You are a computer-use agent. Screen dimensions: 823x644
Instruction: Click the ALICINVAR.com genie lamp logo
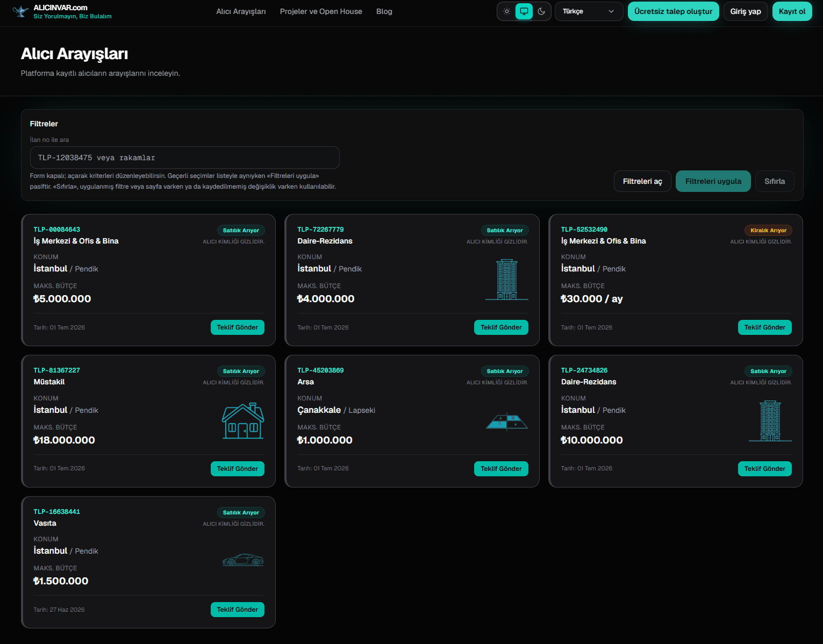point(20,11)
